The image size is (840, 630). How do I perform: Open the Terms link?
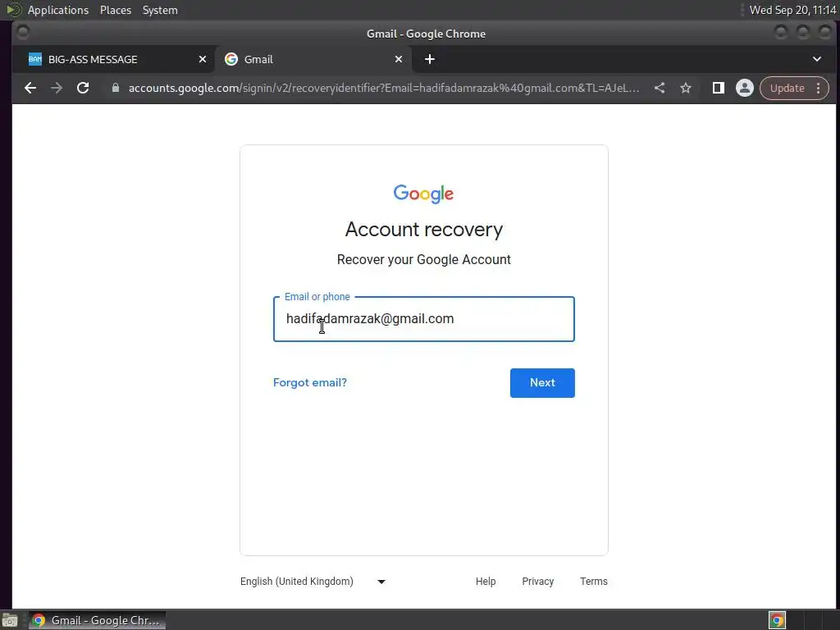point(594,582)
